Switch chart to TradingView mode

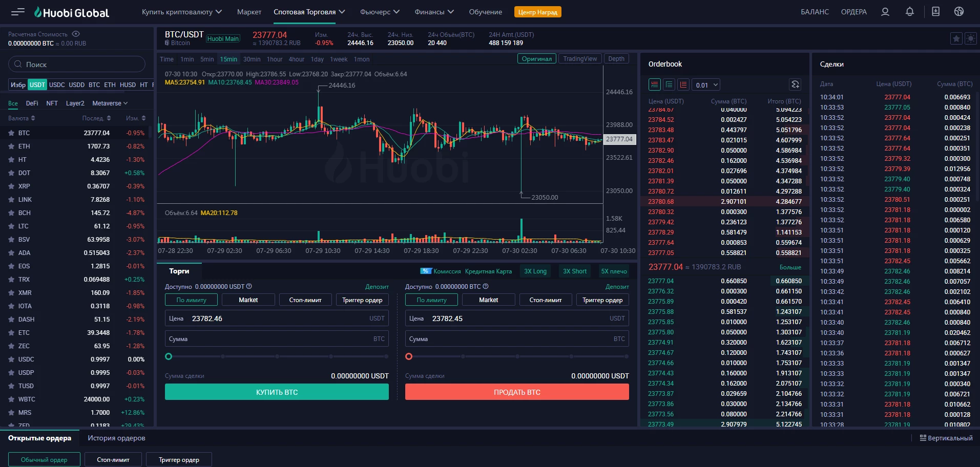coord(580,59)
